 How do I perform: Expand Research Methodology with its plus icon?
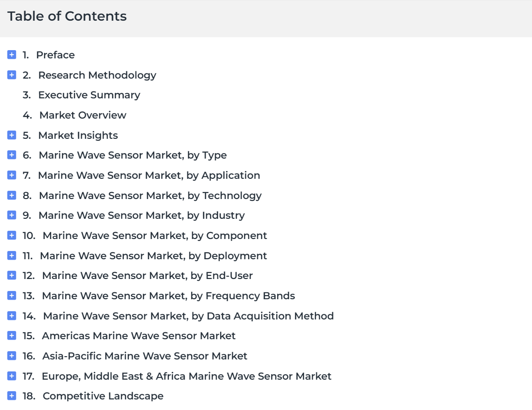(11, 75)
